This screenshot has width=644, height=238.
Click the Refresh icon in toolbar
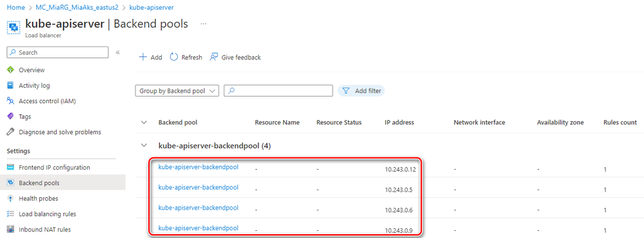[x=174, y=57]
